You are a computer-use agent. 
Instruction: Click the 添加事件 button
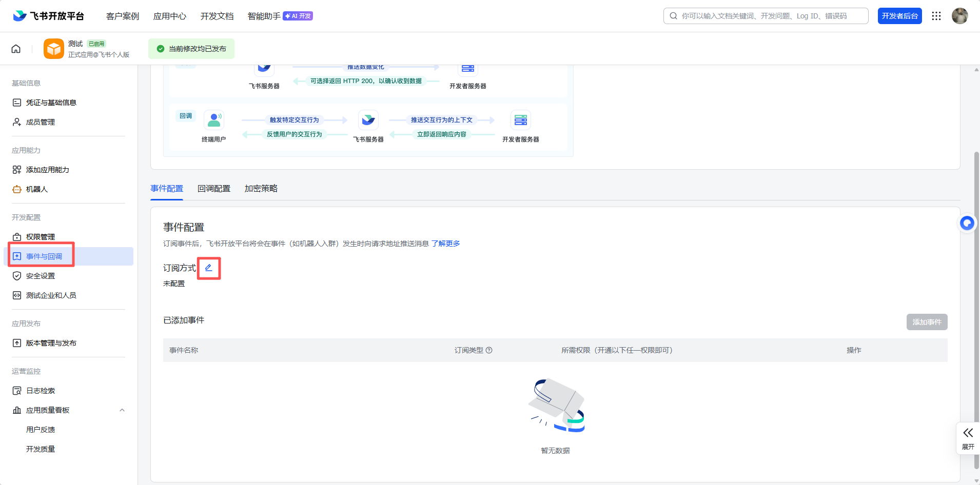927,322
